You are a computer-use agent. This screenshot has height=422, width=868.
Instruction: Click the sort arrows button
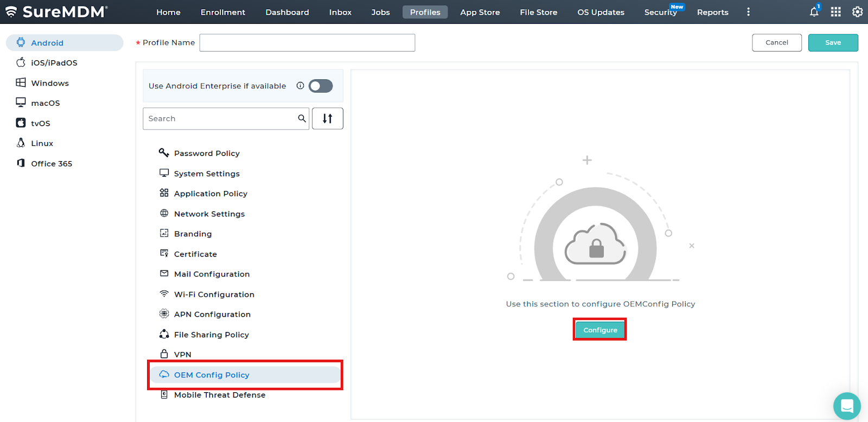pos(327,118)
